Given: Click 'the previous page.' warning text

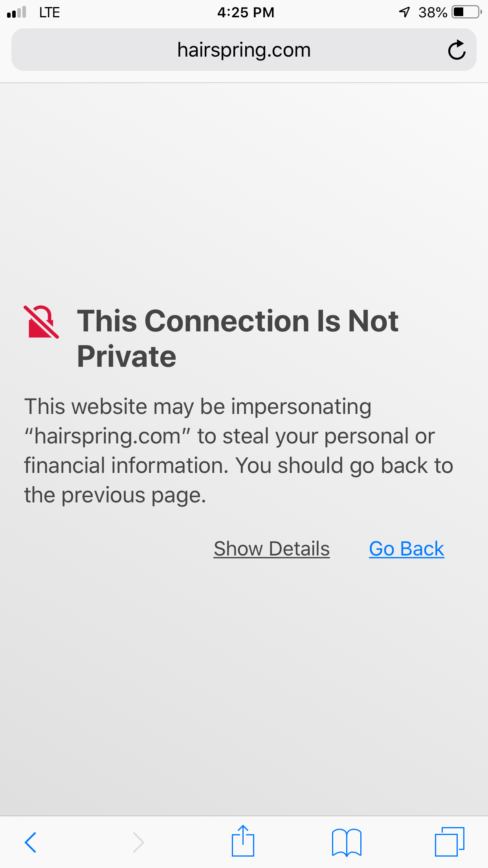Looking at the screenshot, I should tap(115, 495).
